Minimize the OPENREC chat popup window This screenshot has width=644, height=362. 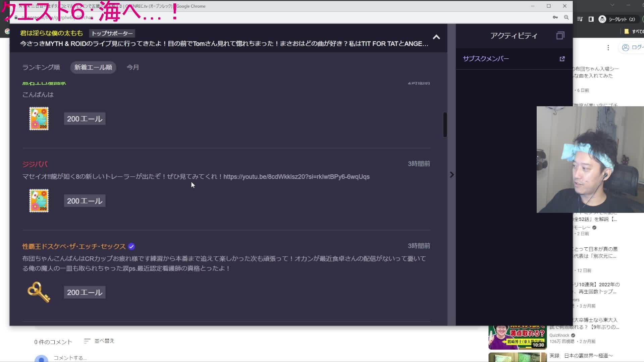(533, 6)
